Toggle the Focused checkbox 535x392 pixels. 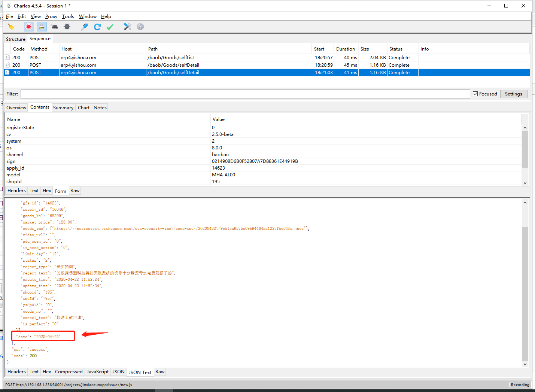pos(475,94)
